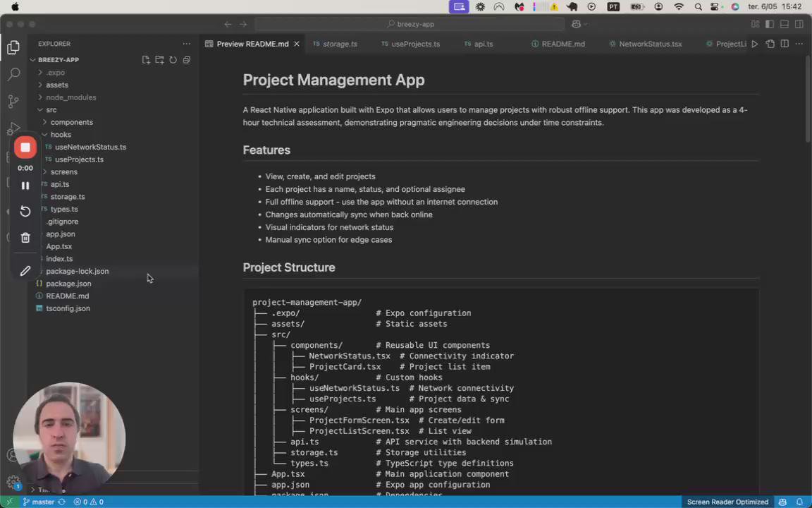Click the New Folder icon in Explorer
Viewport: 812px width, 508px height.
point(159,60)
